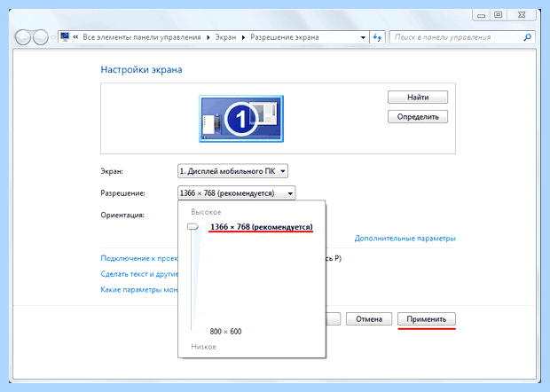Screen dimensions: 550x392
Task: Expand the chevron after «Экран» breadcrumb
Action: pyautogui.click(x=243, y=37)
